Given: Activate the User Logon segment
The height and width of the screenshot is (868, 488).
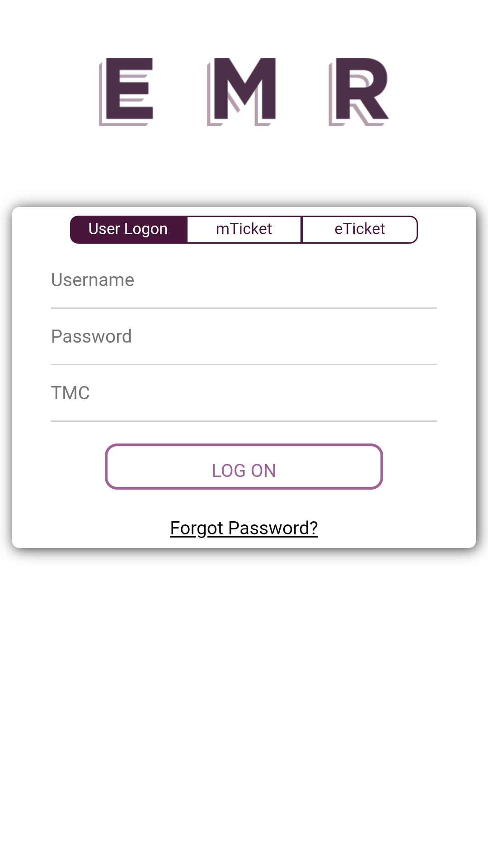Looking at the screenshot, I should pos(128,229).
